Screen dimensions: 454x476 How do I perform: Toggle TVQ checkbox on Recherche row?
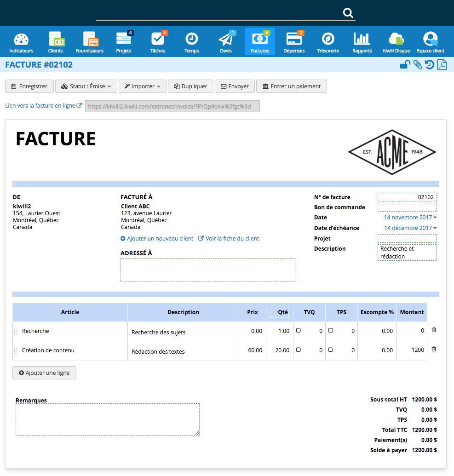coord(298,330)
